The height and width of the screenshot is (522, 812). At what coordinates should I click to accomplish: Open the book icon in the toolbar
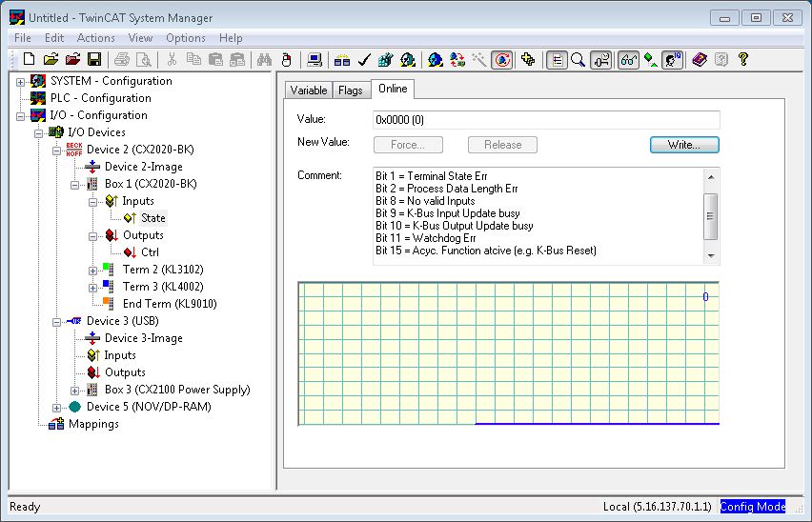tap(700, 59)
